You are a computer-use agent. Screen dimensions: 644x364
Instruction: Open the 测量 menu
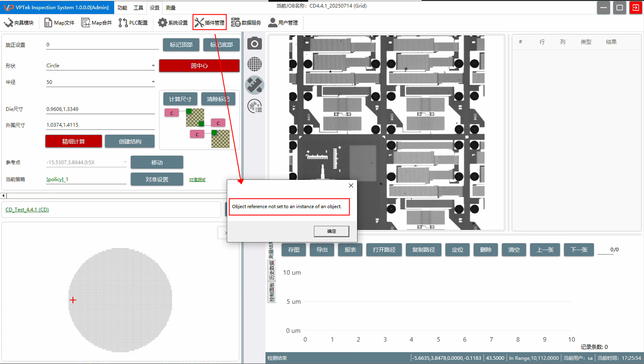pos(171,8)
